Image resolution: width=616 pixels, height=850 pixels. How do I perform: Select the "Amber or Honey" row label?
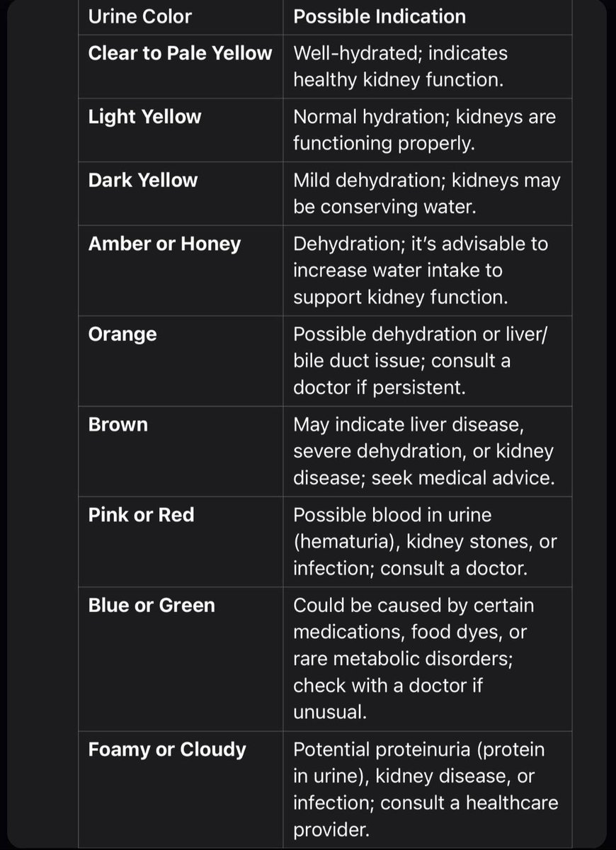[164, 244]
